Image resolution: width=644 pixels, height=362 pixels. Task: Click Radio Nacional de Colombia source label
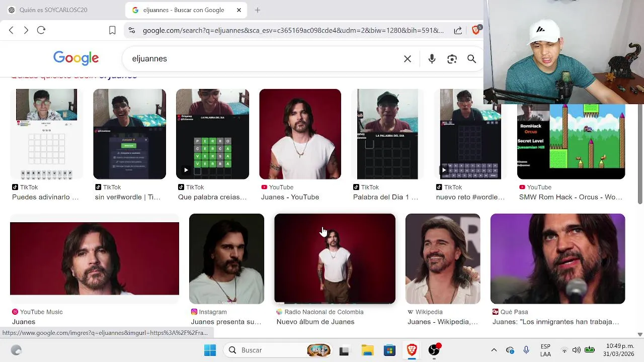(x=324, y=312)
